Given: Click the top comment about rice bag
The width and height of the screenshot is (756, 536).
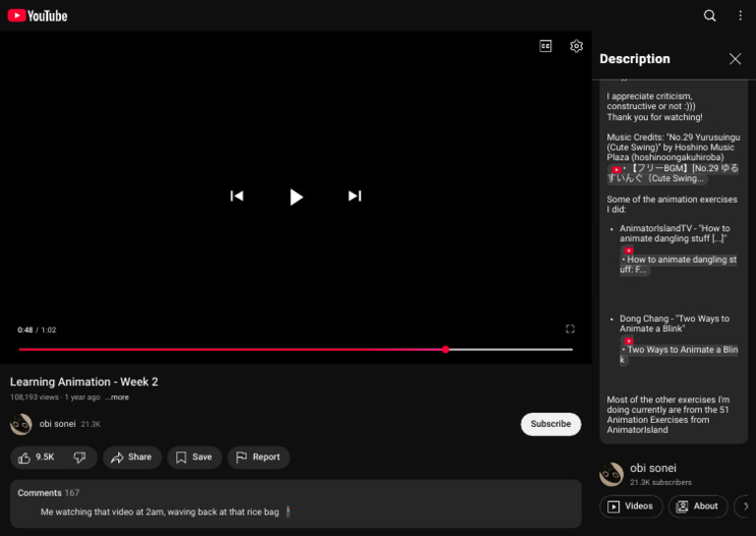Looking at the screenshot, I should click(x=165, y=512).
